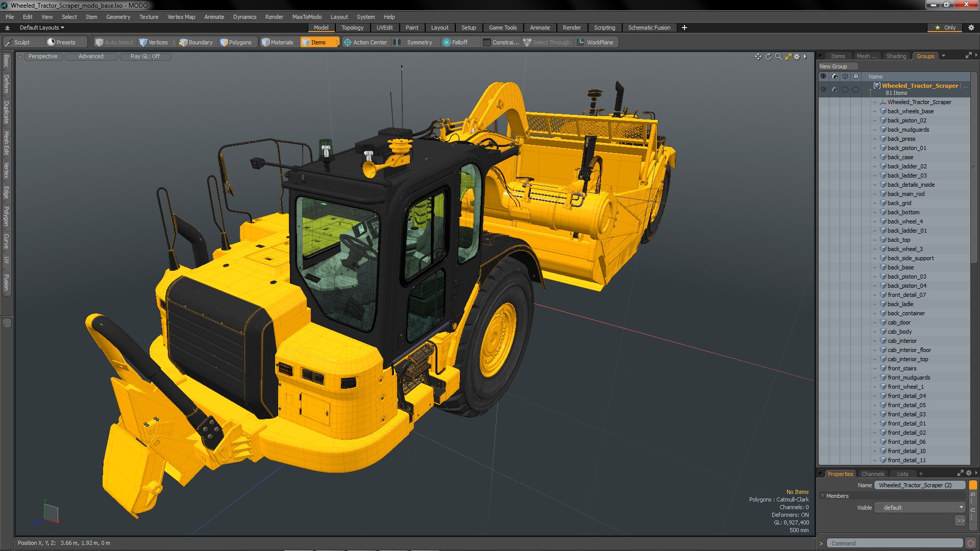Click the New Group button
This screenshot has width=980, height=551.
838,66
